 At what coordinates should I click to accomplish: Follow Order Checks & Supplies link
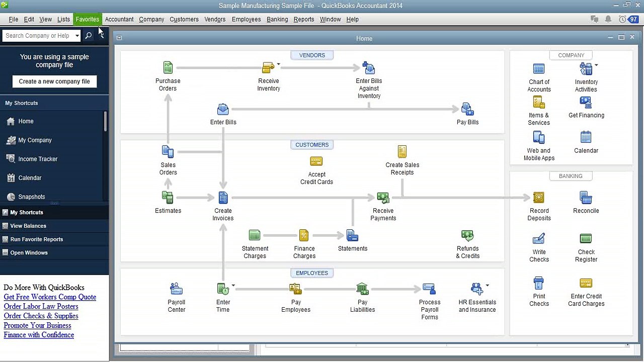41,316
